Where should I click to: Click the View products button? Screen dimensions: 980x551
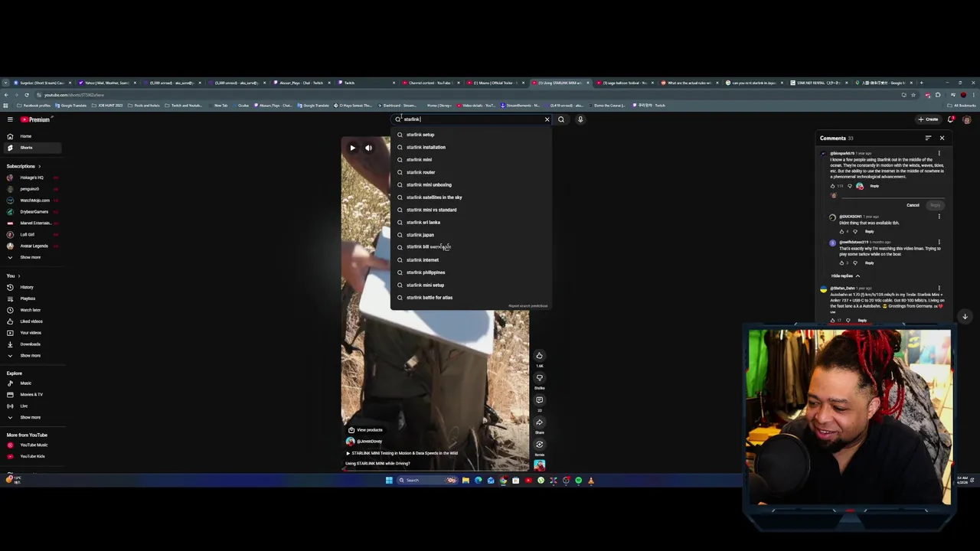tap(366, 430)
